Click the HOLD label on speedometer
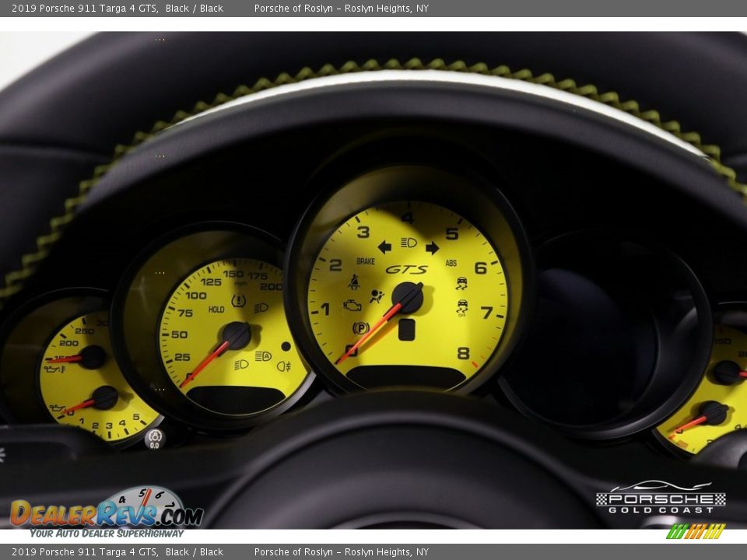Screen dimensions: 747x560 (x=216, y=310)
